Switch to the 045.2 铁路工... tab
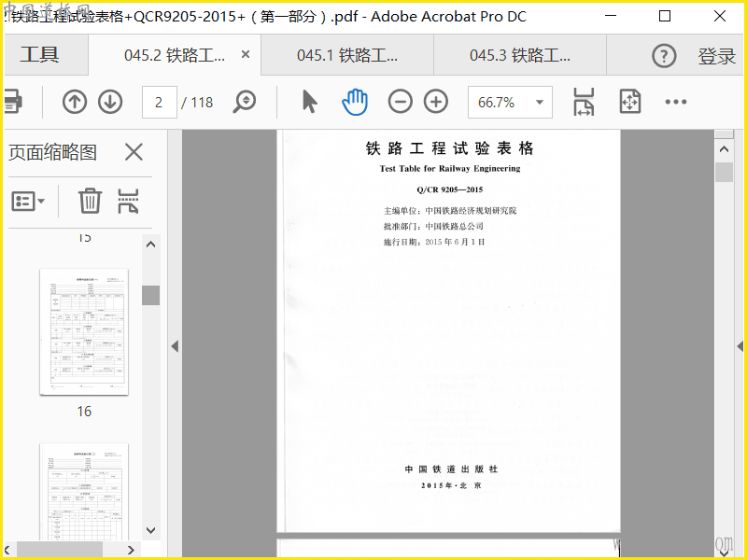 coord(175,55)
